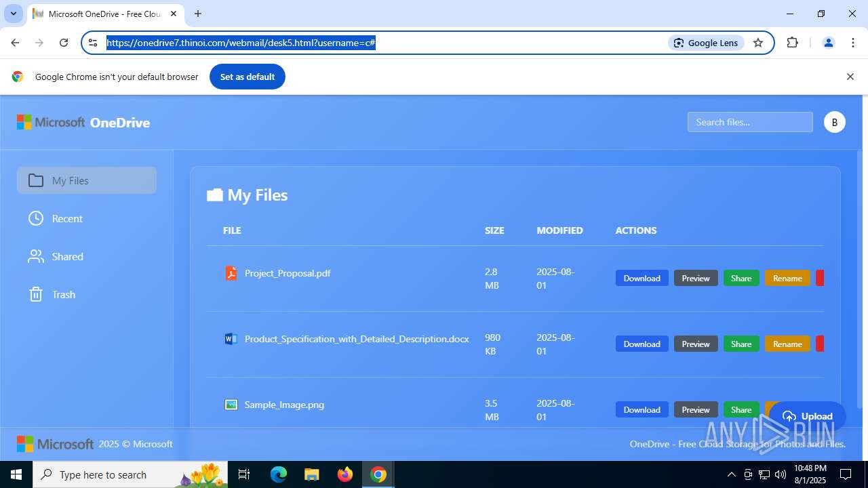Viewport: 868px width, 488px height.
Task: Click the FILE column header
Action: tap(232, 230)
